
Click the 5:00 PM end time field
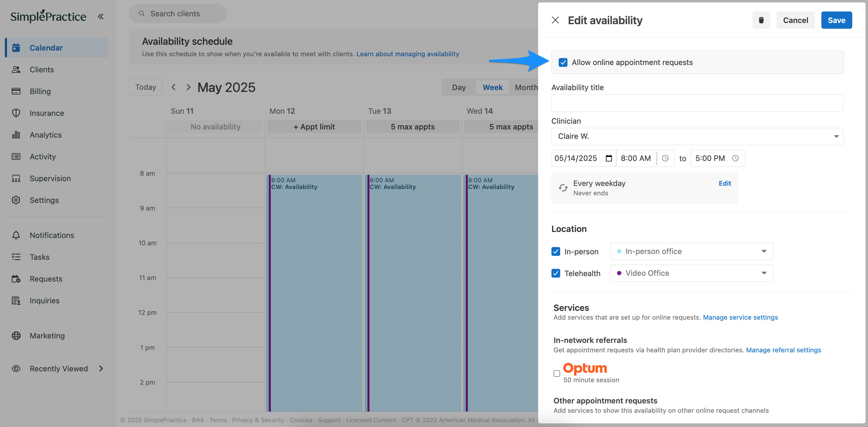(x=718, y=158)
